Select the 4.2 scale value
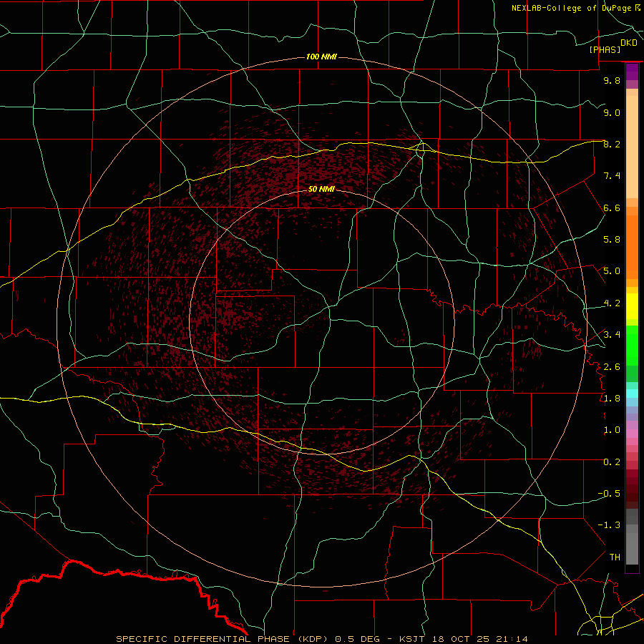The width and height of the screenshot is (644, 644). 612,303
